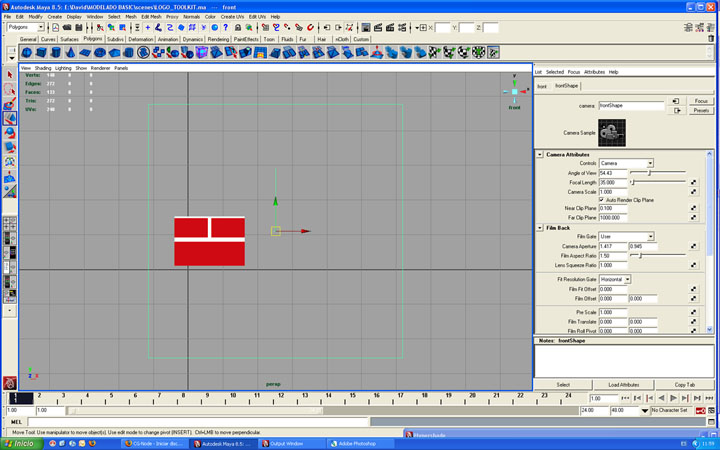Switch to Adobe Photoshop in the taskbar
This screenshot has width=720, height=450.
pyautogui.click(x=360, y=444)
